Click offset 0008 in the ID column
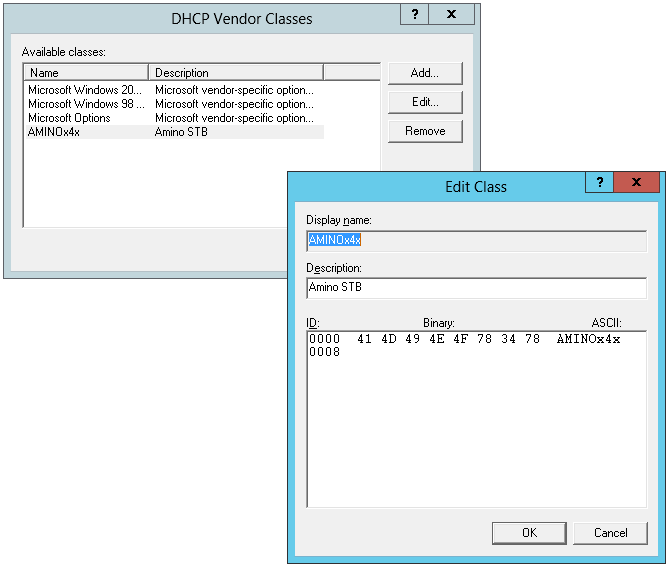Screen dimensions: 666x568 point(325,352)
